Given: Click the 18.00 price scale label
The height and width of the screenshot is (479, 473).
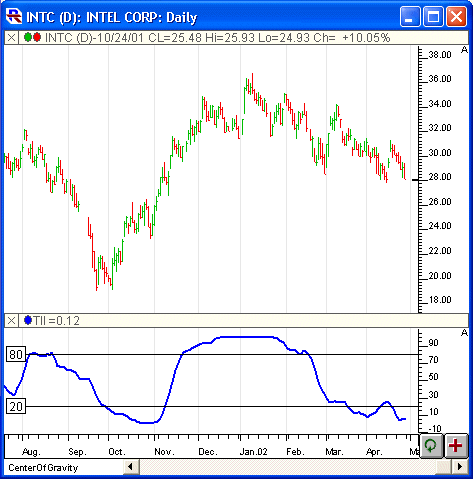Looking at the screenshot, I should click(440, 300).
